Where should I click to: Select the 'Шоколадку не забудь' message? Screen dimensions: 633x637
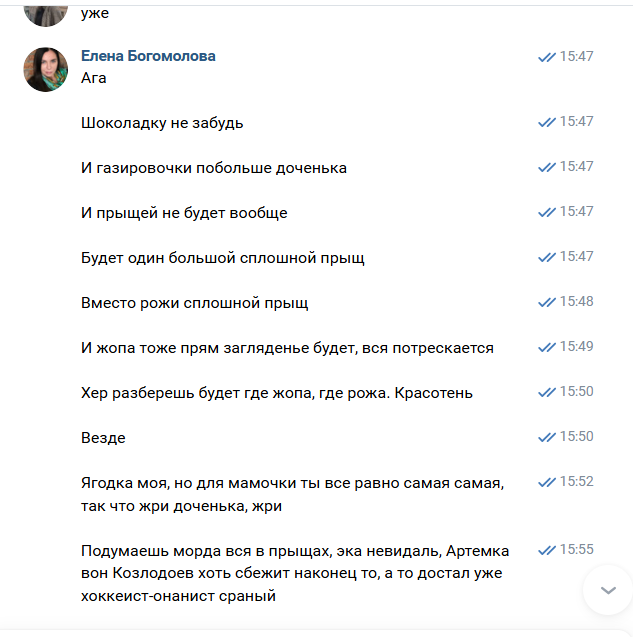click(x=162, y=123)
